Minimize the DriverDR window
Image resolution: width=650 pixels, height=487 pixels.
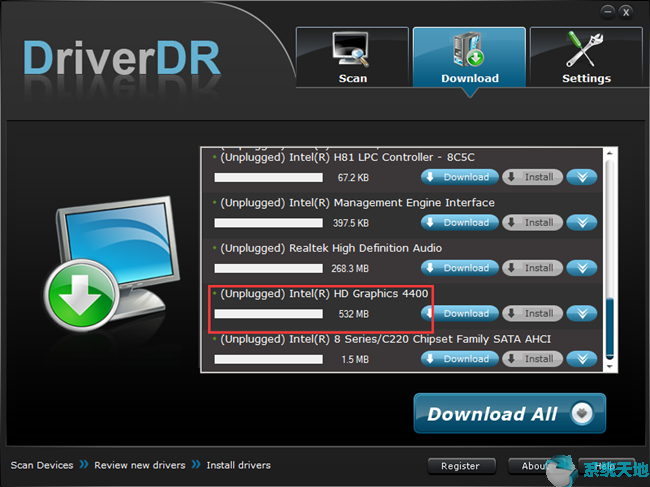point(608,11)
